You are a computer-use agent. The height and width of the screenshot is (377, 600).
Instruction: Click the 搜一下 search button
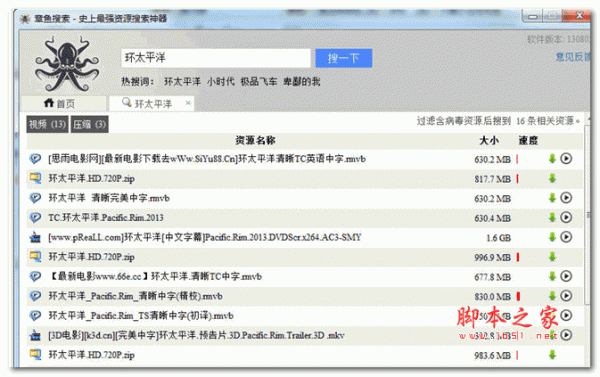(344, 58)
